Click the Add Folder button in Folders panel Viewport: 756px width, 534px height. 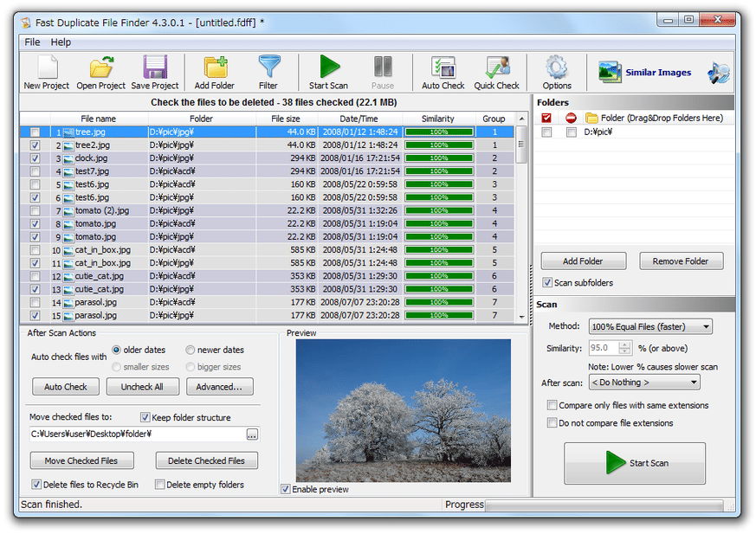click(584, 261)
